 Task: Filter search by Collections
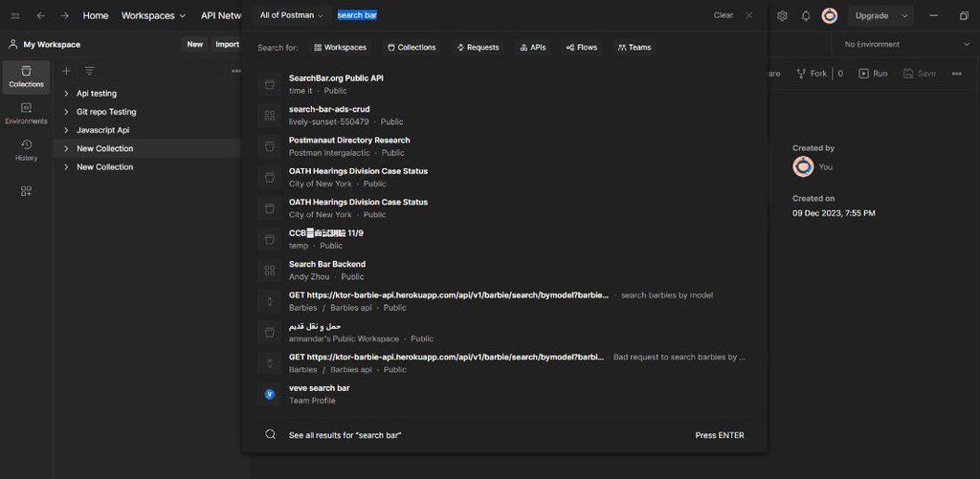pyautogui.click(x=412, y=47)
